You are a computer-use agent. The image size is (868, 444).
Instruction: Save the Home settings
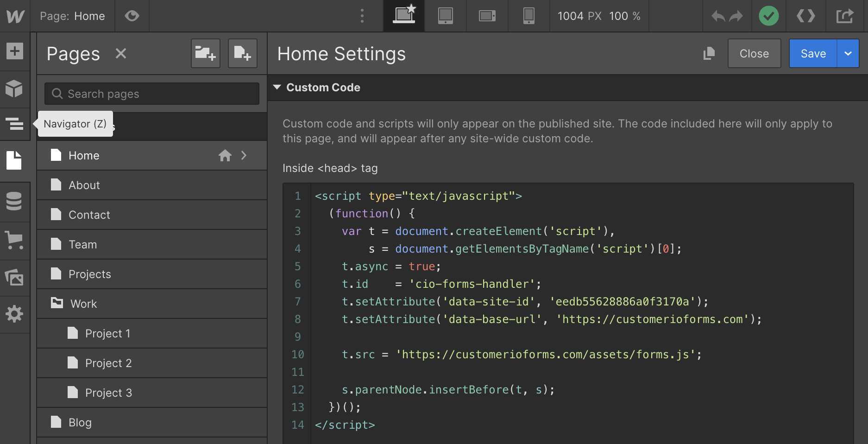(x=813, y=53)
